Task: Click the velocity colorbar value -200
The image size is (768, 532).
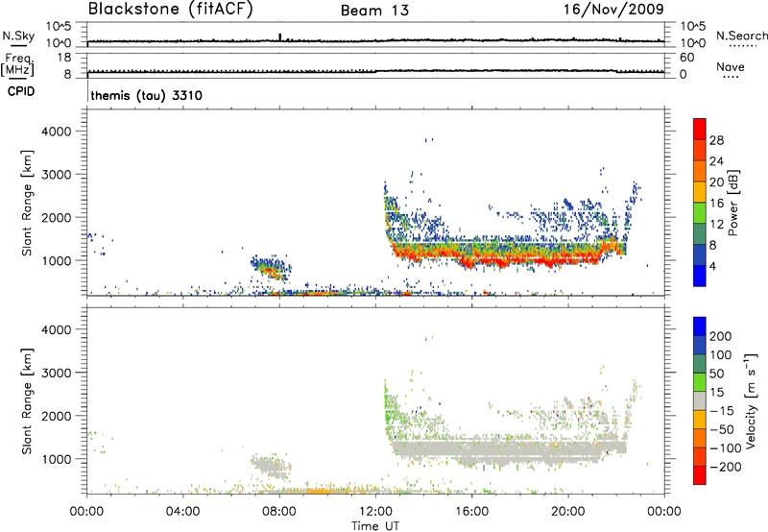Action: pyautogui.click(x=726, y=467)
